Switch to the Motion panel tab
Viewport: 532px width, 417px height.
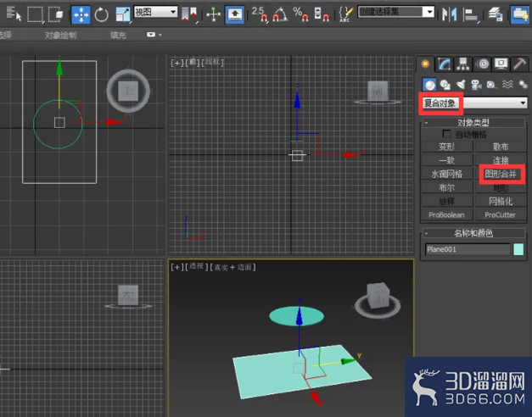[483, 64]
